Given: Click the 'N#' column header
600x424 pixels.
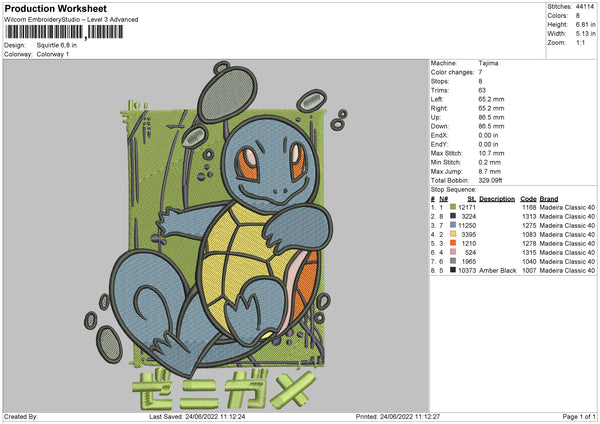Looking at the screenshot, I should pyautogui.click(x=443, y=199).
